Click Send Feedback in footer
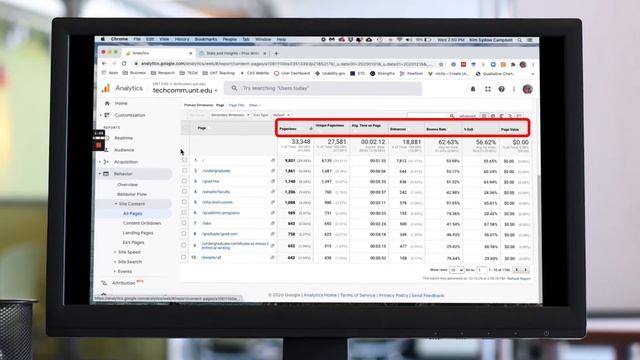This screenshot has width=640, height=360. pyautogui.click(x=428, y=295)
